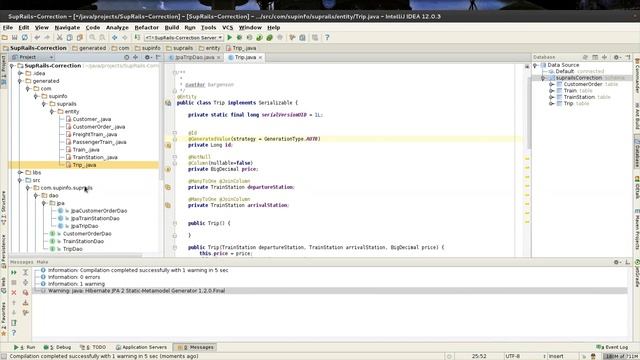
Task: Expand the .idea folder in project tree
Action: coord(20,73)
